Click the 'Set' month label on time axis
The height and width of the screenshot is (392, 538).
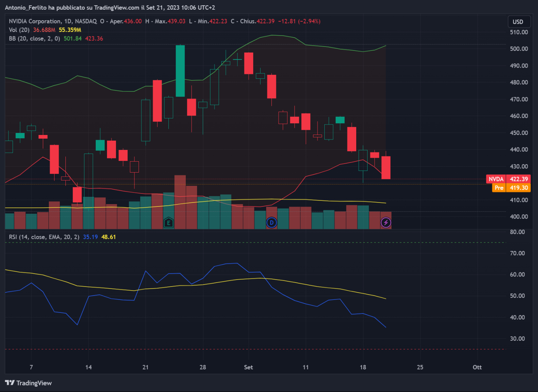point(248,367)
